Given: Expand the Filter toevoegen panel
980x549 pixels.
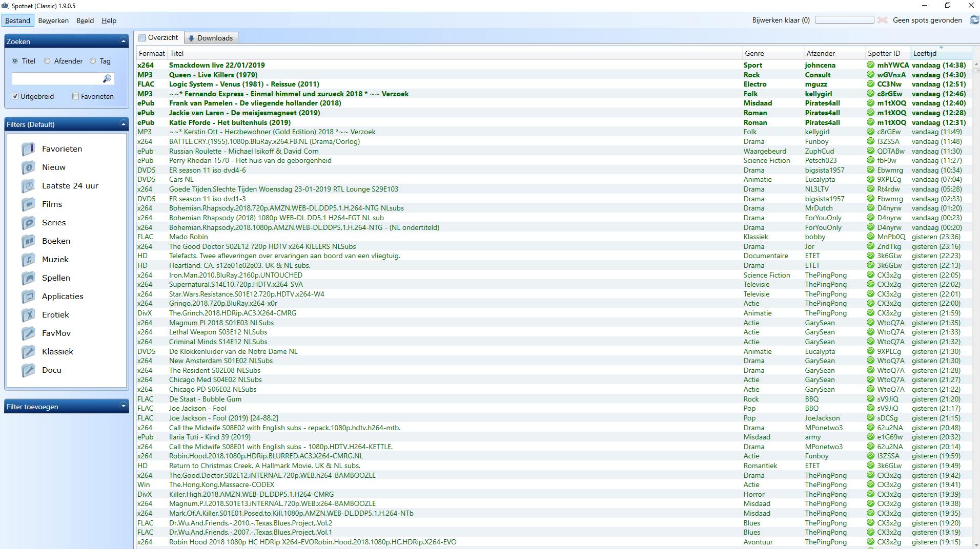Looking at the screenshot, I should (123, 407).
